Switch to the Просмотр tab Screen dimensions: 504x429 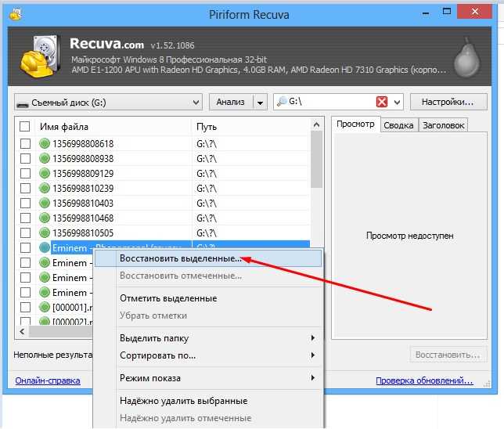(355, 124)
